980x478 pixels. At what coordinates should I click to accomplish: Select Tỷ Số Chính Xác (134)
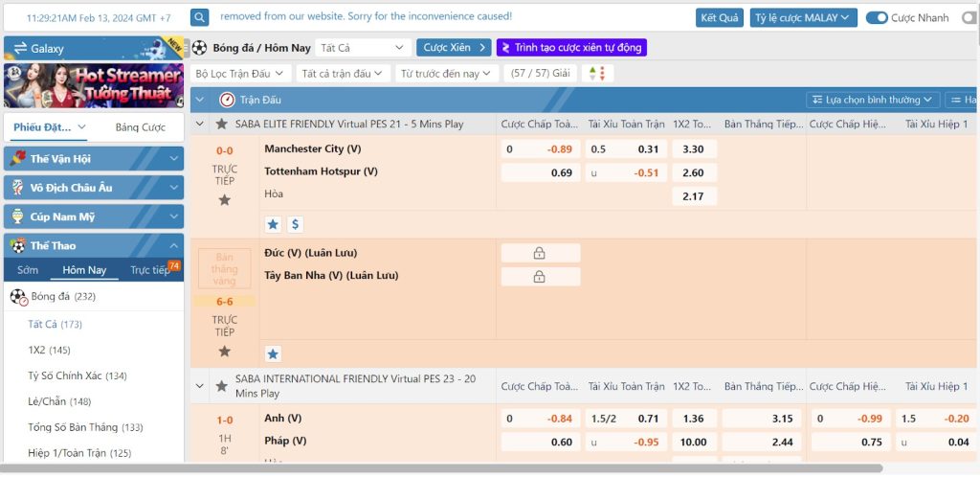(x=78, y=376)
